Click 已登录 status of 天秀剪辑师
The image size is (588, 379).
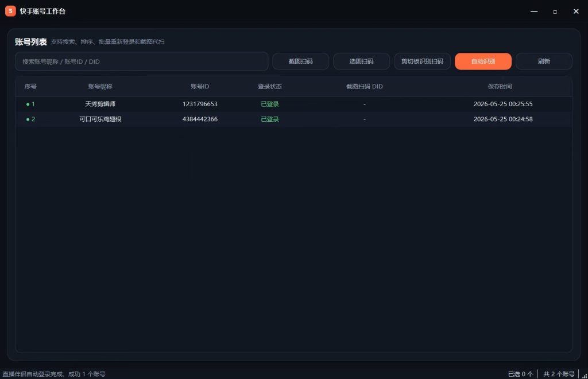click(270, 104)
